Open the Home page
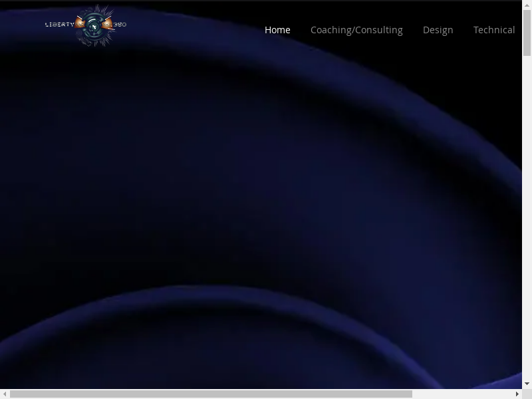 point(277,30)
